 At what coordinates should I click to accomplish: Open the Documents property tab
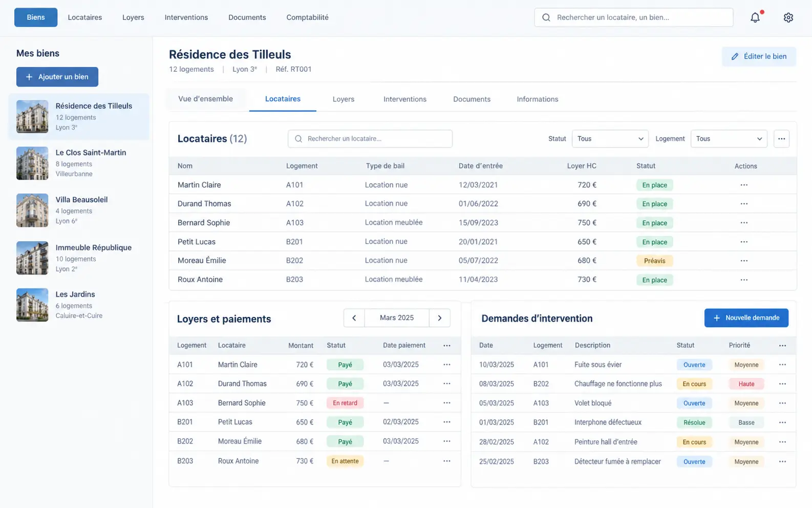(x=472, y=99)
